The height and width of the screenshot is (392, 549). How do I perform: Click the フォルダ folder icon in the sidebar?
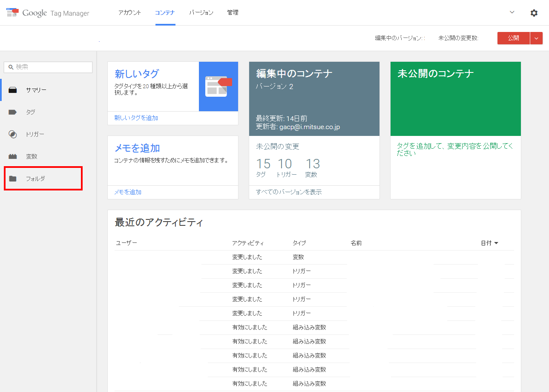[13, 179]
